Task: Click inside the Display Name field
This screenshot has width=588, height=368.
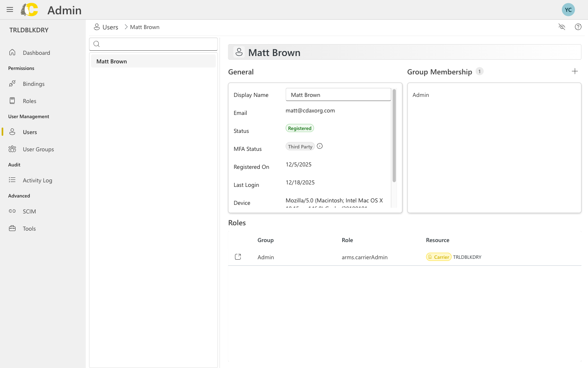Action: (338, 94)
